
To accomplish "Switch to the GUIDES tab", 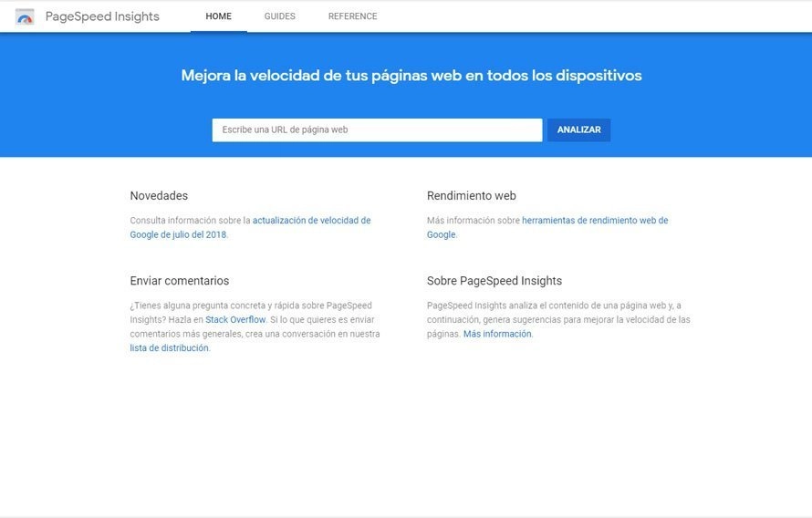I will coord(280,16).
